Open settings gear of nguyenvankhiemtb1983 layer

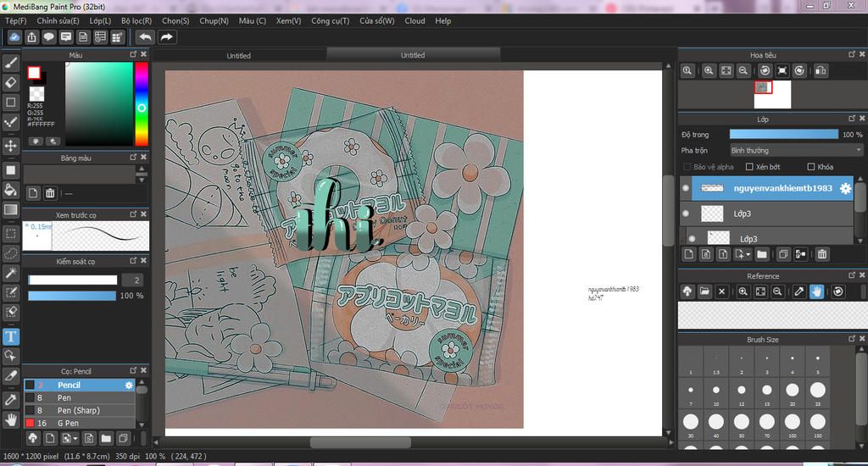pyautogui.click(x=845, y=188)
